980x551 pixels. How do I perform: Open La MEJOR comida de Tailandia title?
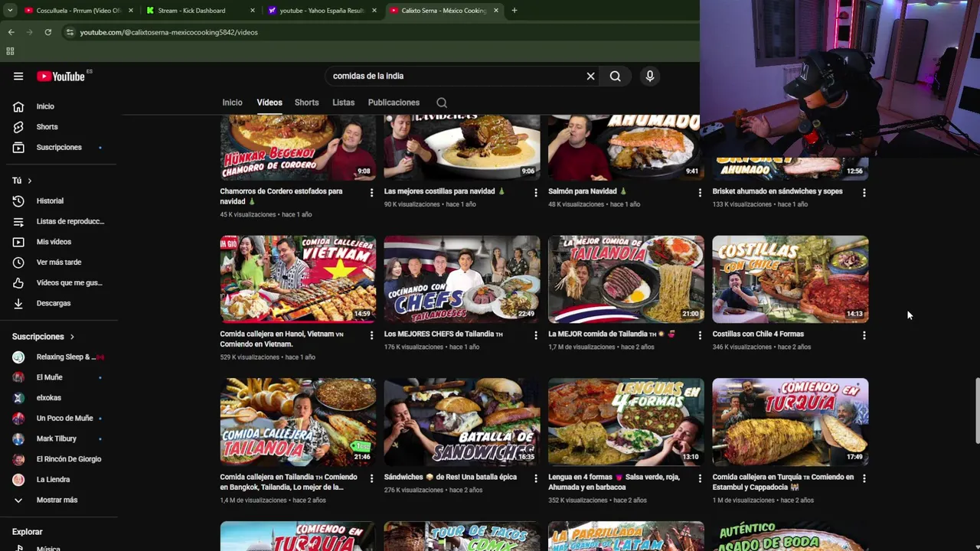point(612,334)
